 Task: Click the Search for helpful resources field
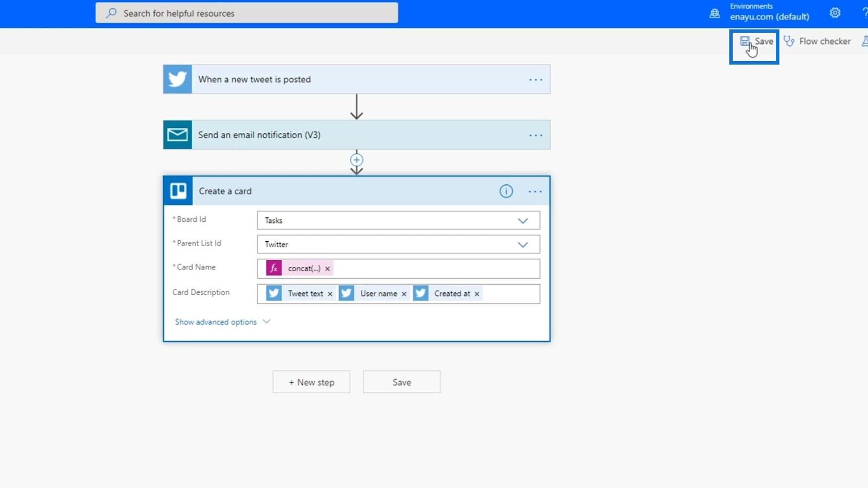pos(247,13)
